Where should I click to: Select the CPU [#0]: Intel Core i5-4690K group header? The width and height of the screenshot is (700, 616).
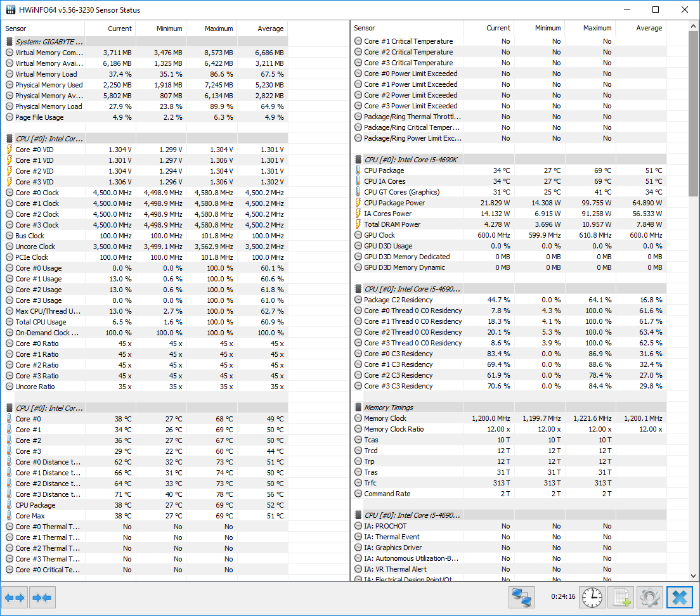coord(510,159)
